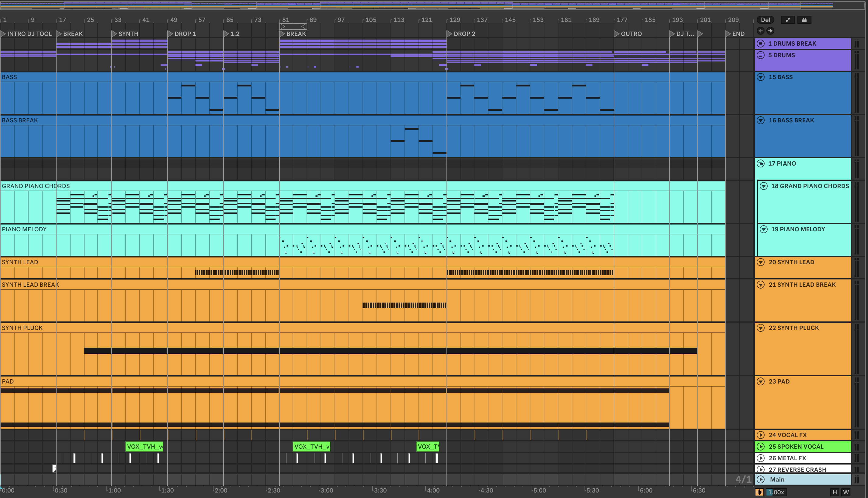Collapse the 18 GRAND PIANO CHORDS track
The image size is (868, 498).
click(x=763, y=186)
